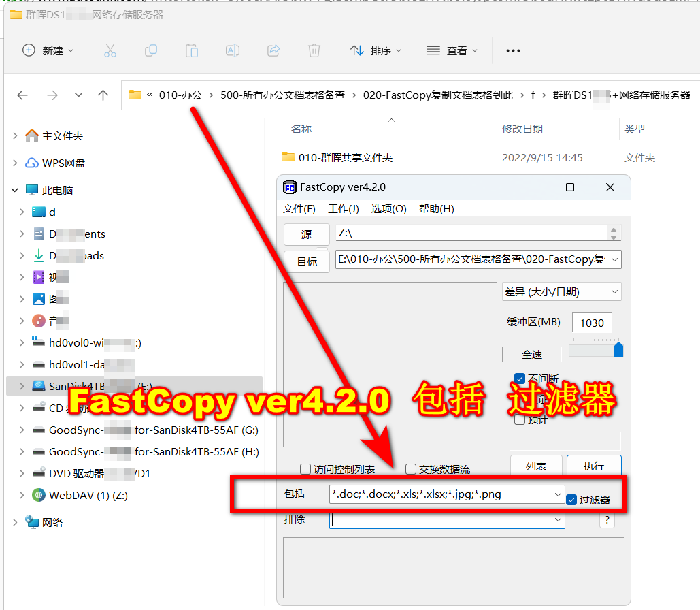
Task: Click the 源 source button
Action: 307,234
